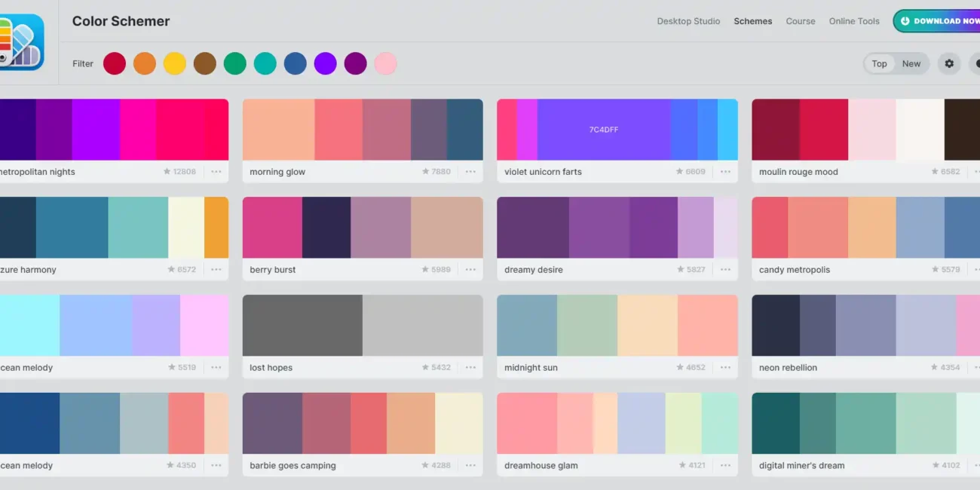Open more options for dreamy desire
The height and width of the screenshot is (490, 980).
[725, 270]
